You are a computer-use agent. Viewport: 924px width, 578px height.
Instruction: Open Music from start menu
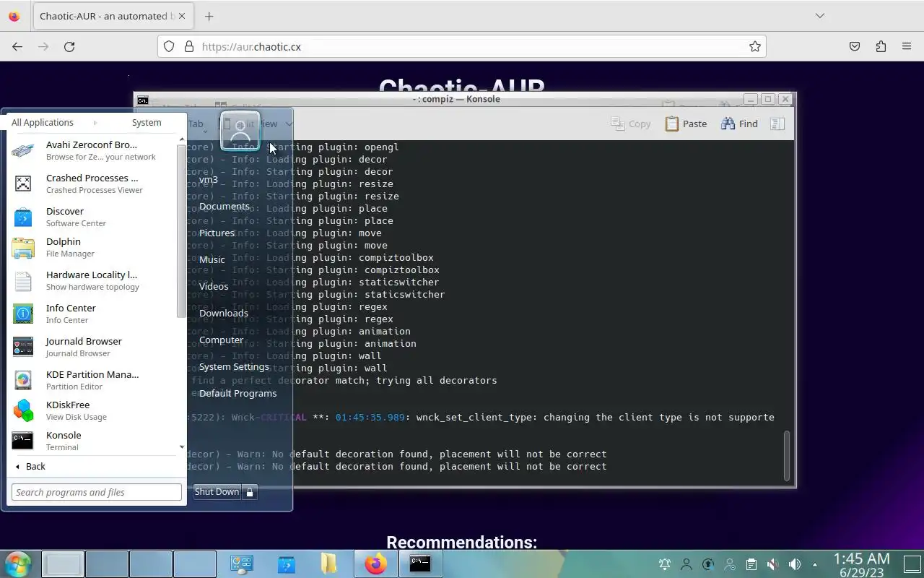[x=212, y=259]
